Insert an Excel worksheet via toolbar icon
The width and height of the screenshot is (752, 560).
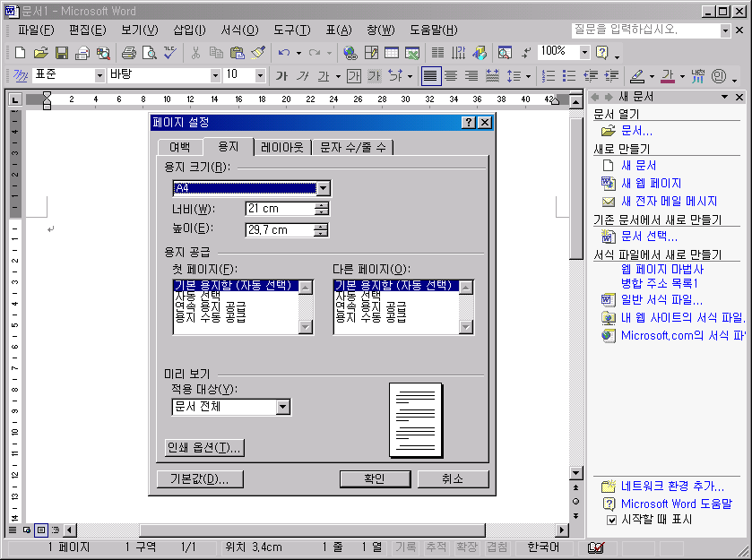coord(412,52)
